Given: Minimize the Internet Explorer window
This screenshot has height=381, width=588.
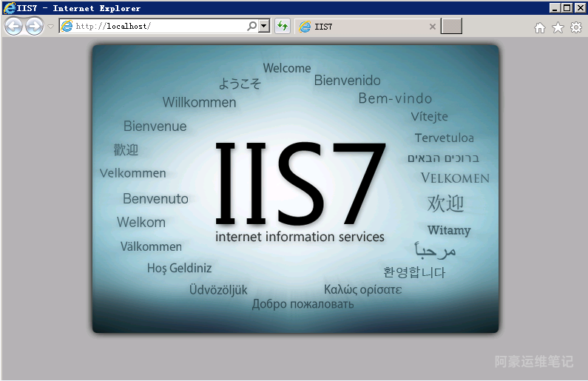Looking at the screenshot, I should tap(555, 8).
